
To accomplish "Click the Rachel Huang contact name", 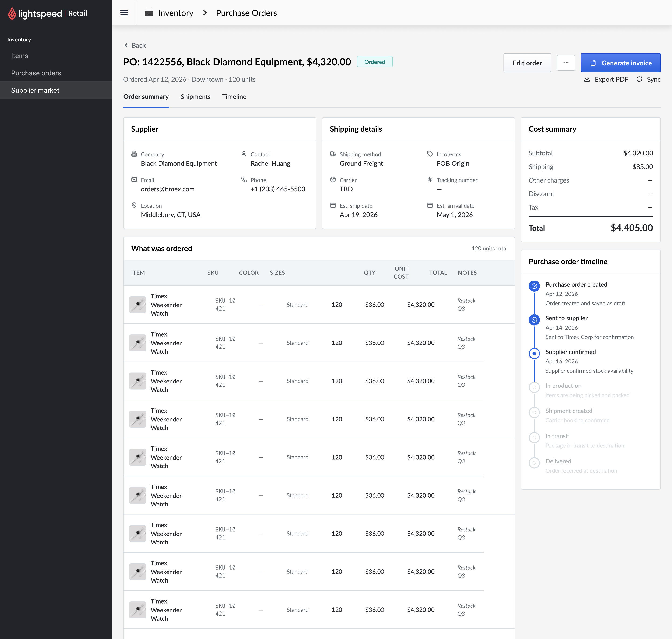I will (270, 164).
